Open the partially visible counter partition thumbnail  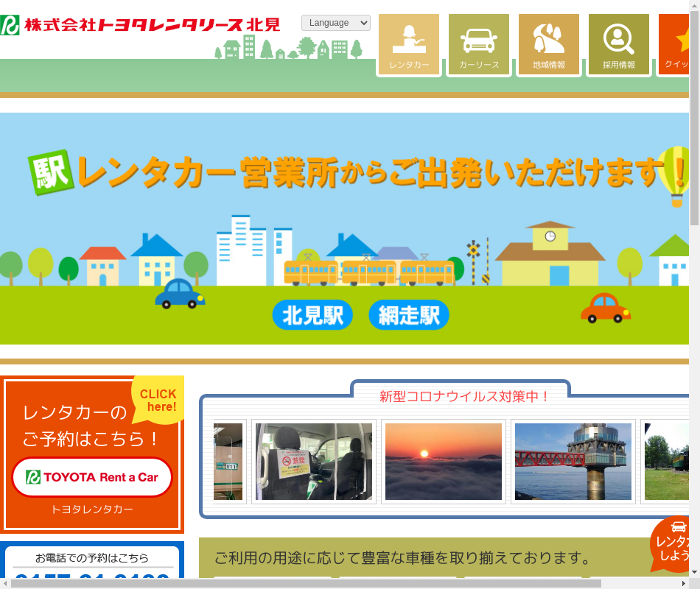(228, 462)
